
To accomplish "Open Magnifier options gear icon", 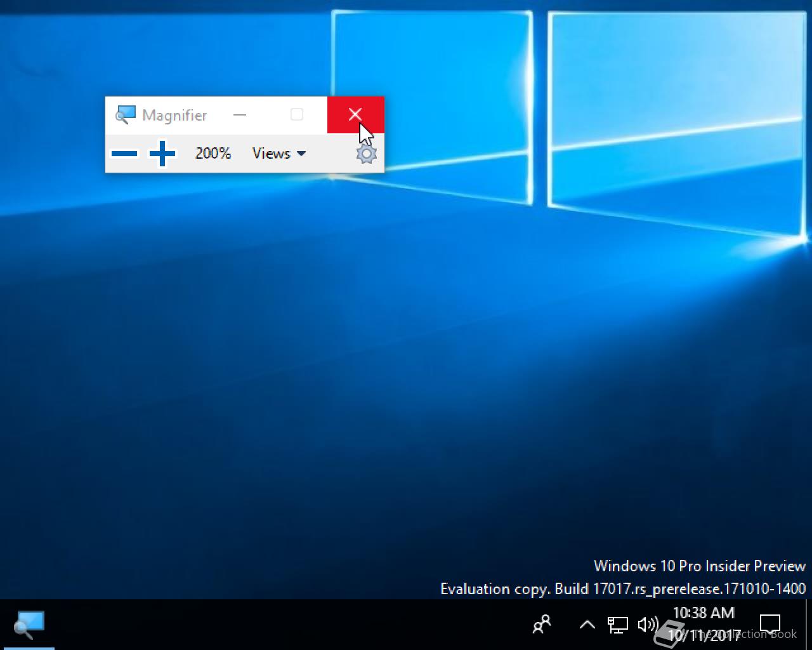I will 366,154.
